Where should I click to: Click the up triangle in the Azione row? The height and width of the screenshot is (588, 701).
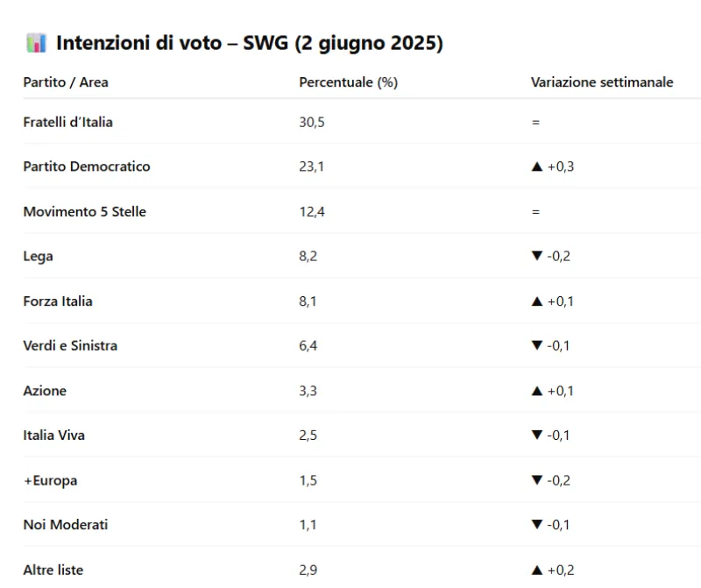click(537, 391)
